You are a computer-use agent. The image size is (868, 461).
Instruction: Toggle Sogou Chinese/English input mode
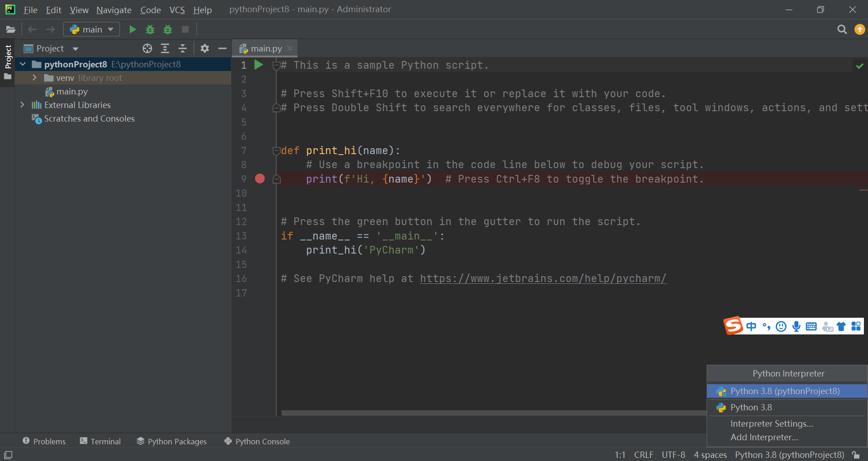[x=751, y=326]
